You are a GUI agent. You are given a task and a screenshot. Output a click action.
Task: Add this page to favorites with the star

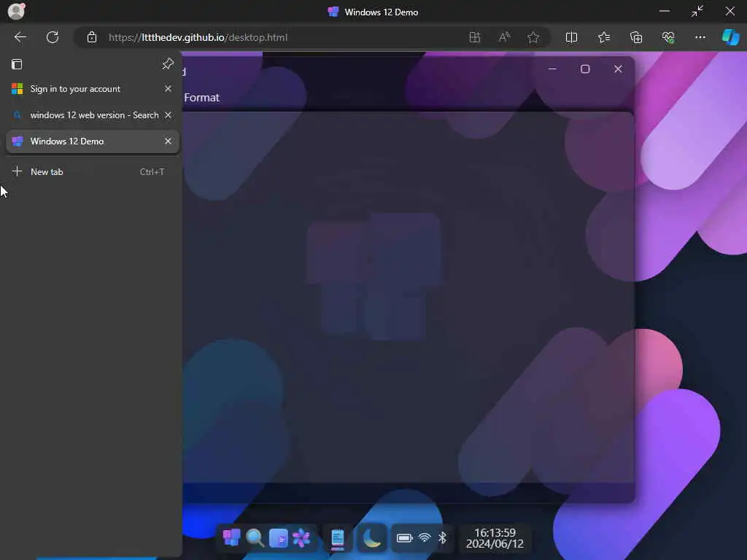pyautogui.click(x=533, y=37)
